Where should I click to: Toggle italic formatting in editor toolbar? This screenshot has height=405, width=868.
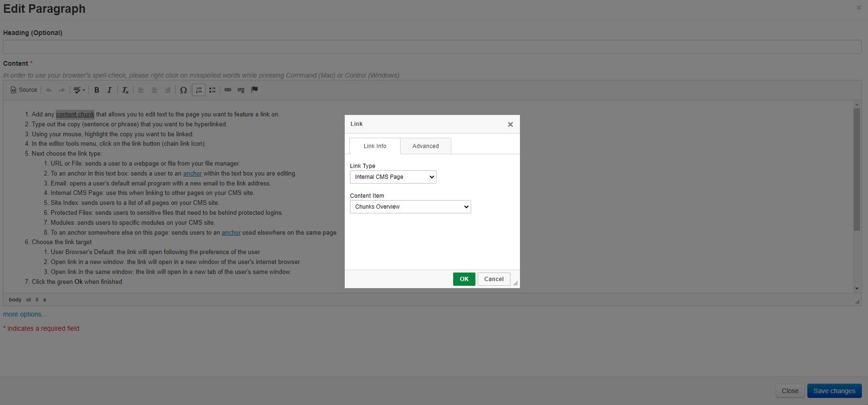(109, 90)
